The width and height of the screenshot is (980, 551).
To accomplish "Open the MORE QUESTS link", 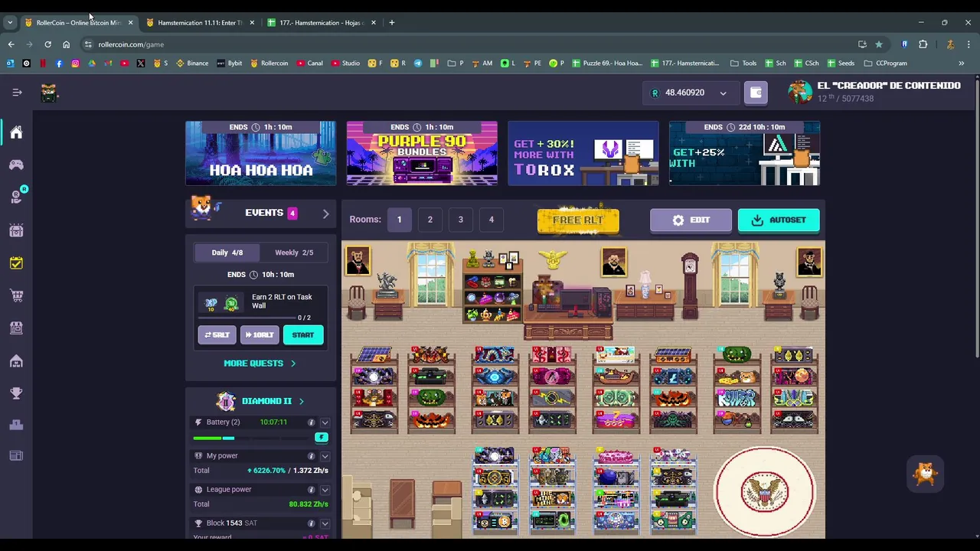I will 260,364.
